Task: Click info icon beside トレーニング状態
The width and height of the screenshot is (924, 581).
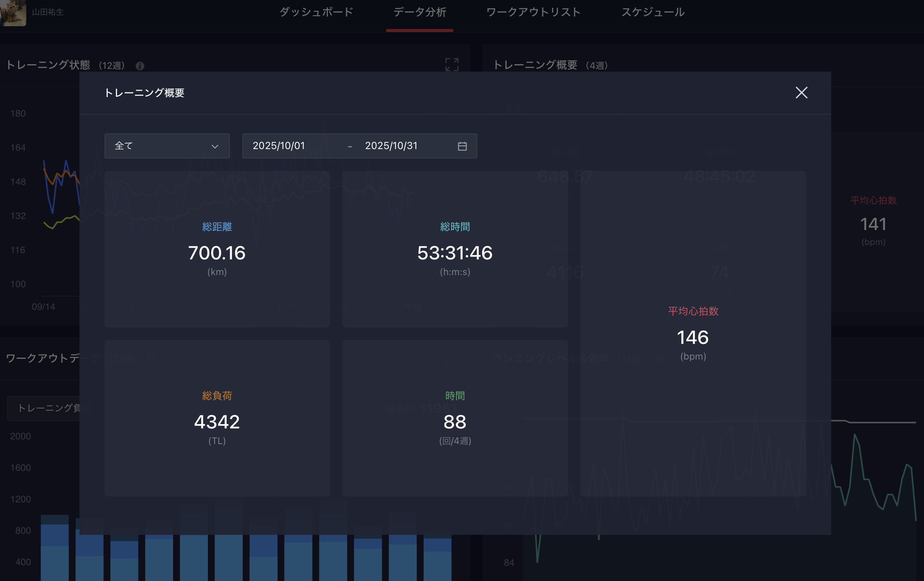Action: (140, 66)
